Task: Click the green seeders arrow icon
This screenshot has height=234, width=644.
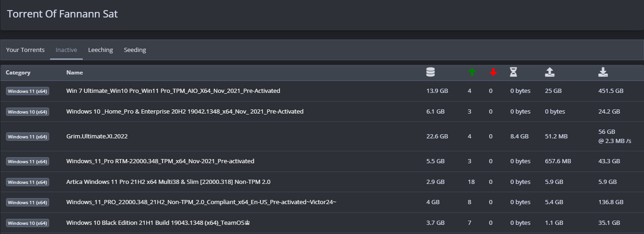Action: point(472,72)
